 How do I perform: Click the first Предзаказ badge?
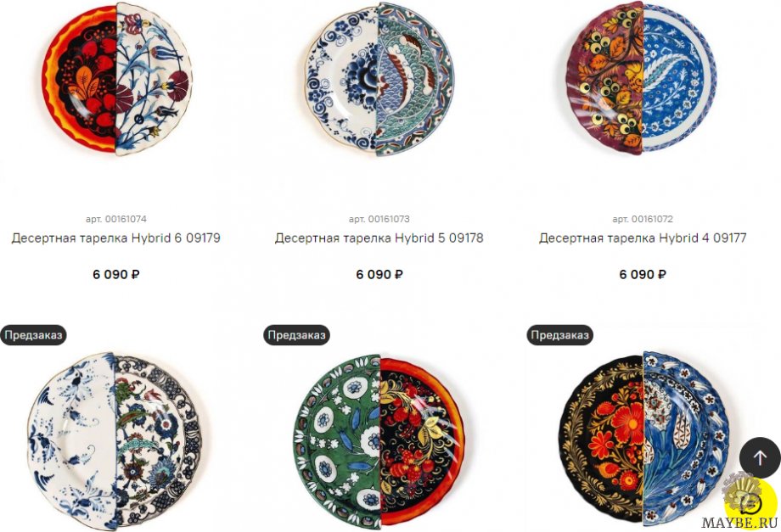click(33, 335)
